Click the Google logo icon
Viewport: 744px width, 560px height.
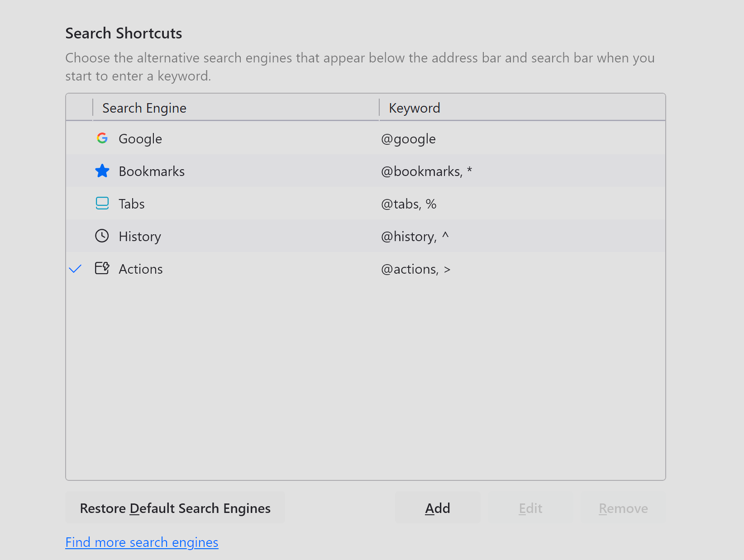(102, 138)
